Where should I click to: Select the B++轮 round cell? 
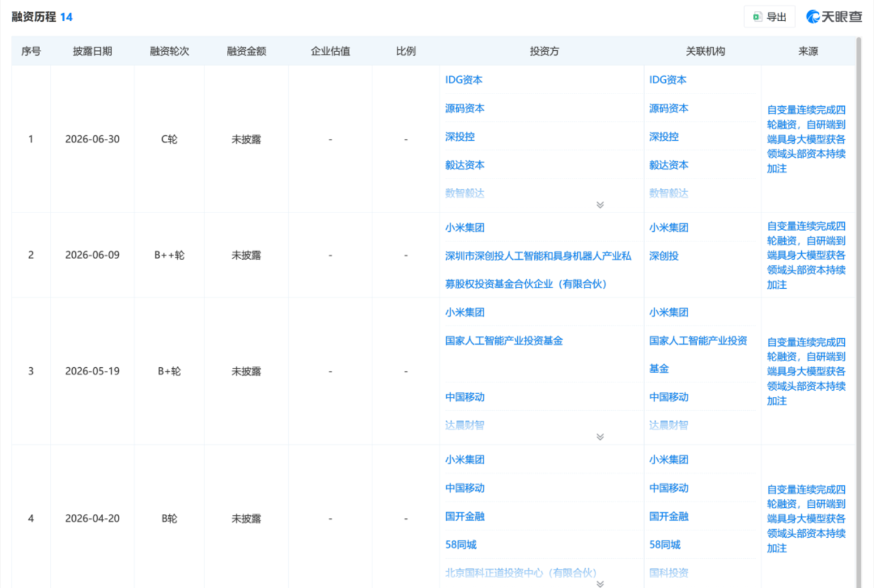click(169, 255)
